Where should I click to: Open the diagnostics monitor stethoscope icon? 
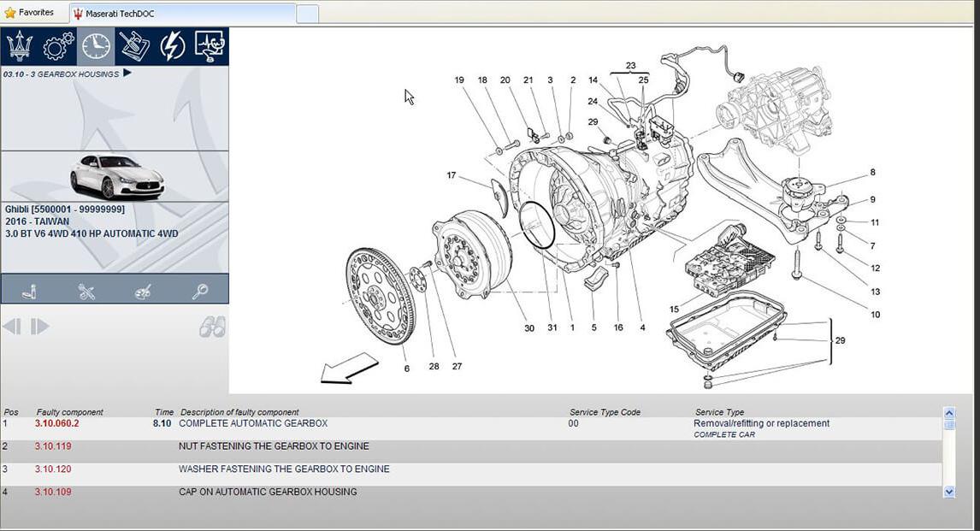210,46
